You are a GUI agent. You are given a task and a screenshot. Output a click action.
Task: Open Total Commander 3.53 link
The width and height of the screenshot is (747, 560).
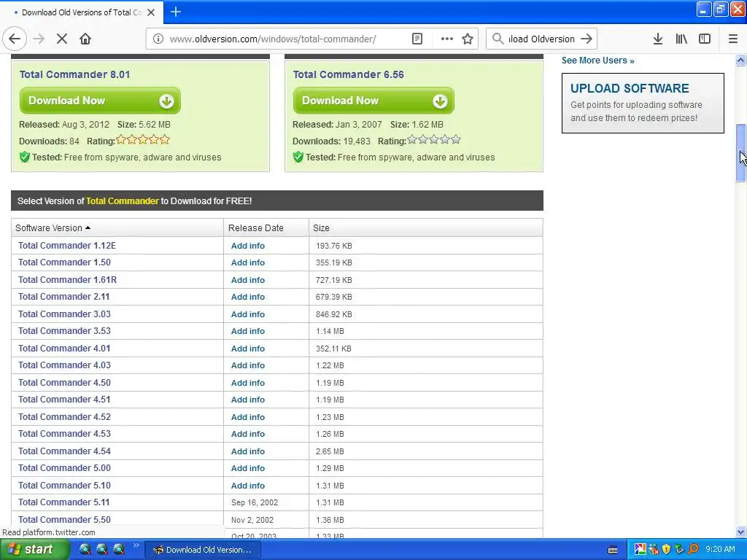click(64, 331)
